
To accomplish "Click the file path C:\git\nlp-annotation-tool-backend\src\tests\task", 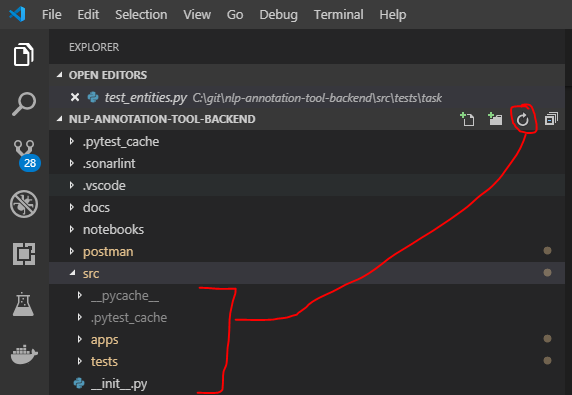I will point(317,98).
